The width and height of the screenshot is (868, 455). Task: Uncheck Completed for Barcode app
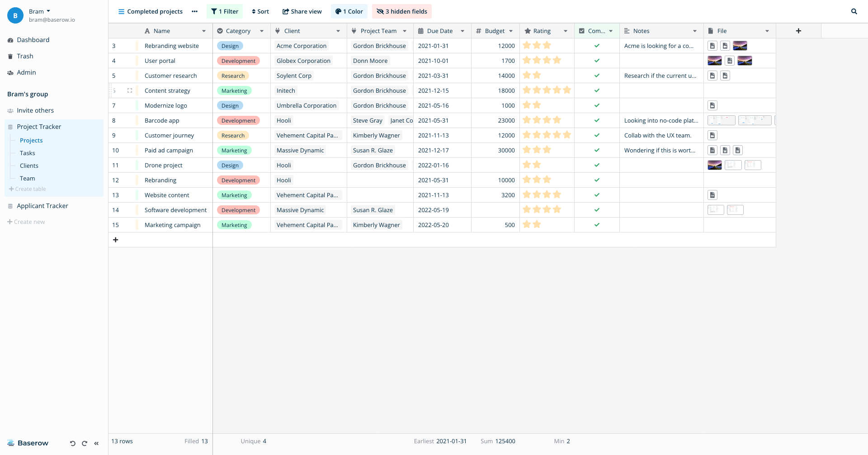tap(597, 120)
